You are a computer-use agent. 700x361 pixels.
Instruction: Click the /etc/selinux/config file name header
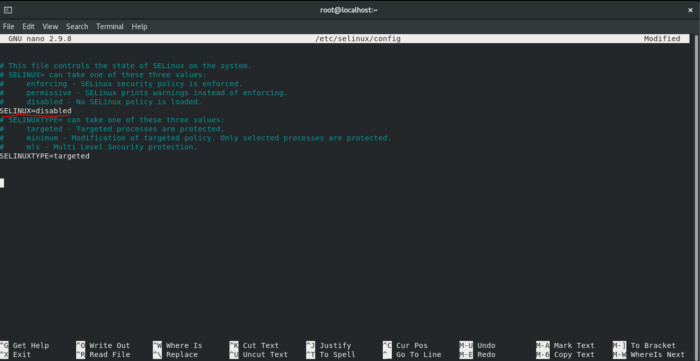[358, 39]
